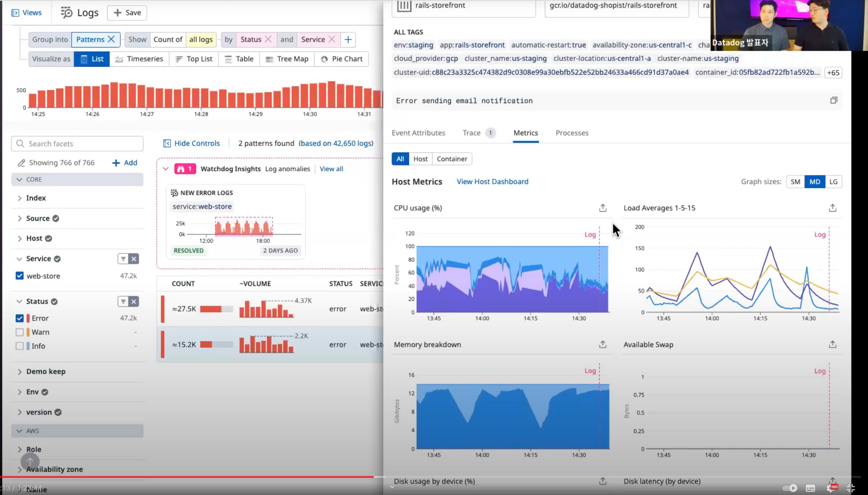Open the New Error Logs anomaly card
Image resolution: width=868 pixels, height=495 pixels.
[236, 222]
